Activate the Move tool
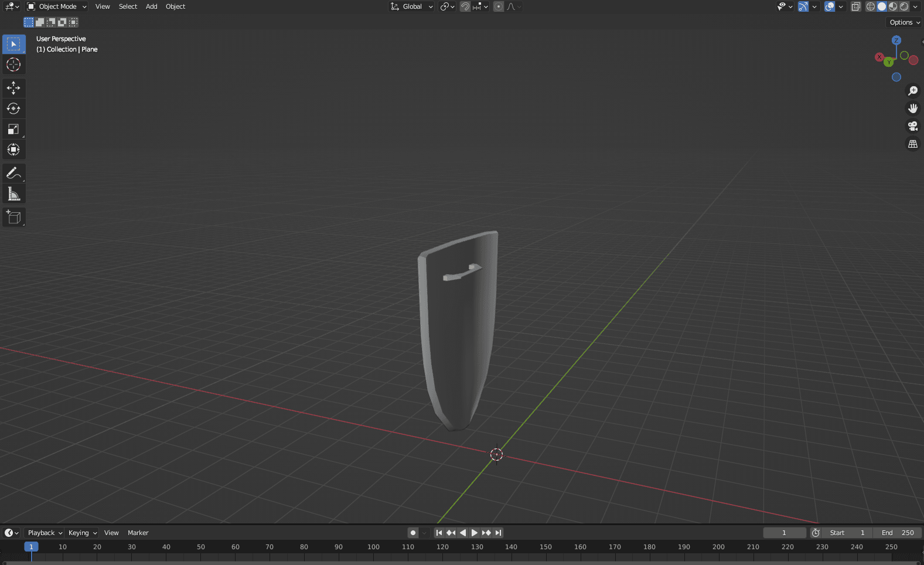Screen dimensions: 924x565 13,88
